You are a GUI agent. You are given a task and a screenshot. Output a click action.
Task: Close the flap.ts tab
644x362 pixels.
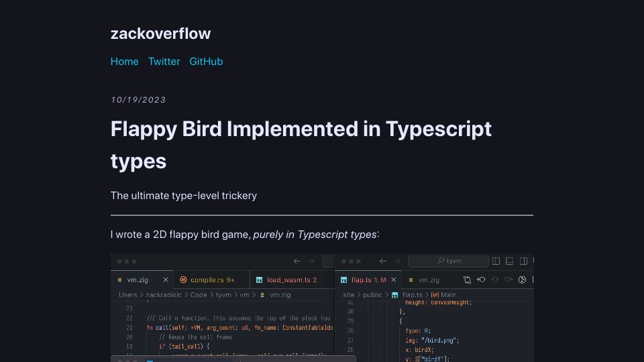(x=394, y=280)
